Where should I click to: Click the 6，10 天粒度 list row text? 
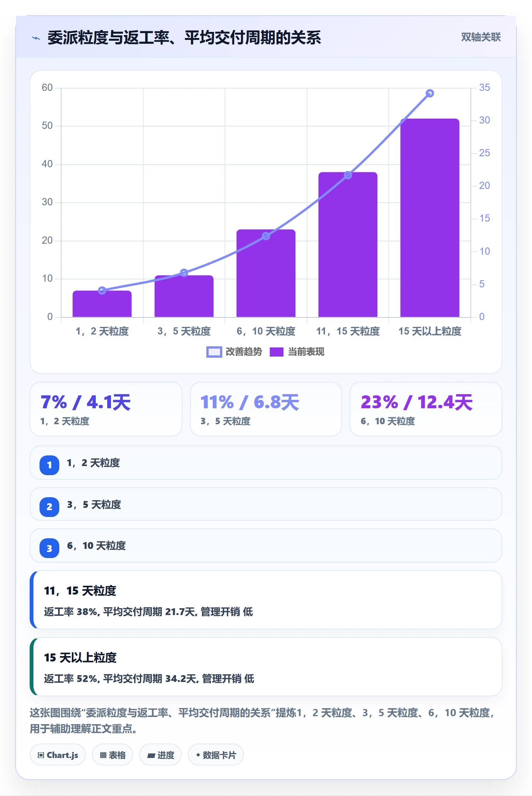click(x=96, y=546)
